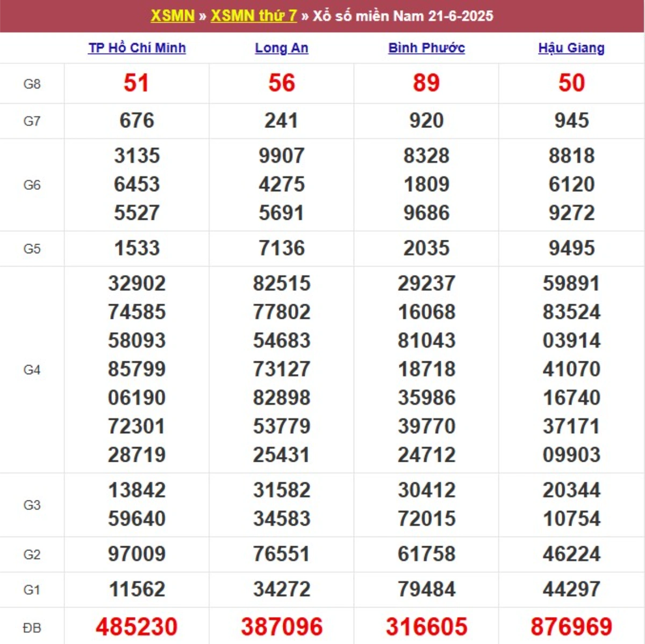Open Hậu Giang results link
Viewport: 645px width, 644px height.
point(571,48)
